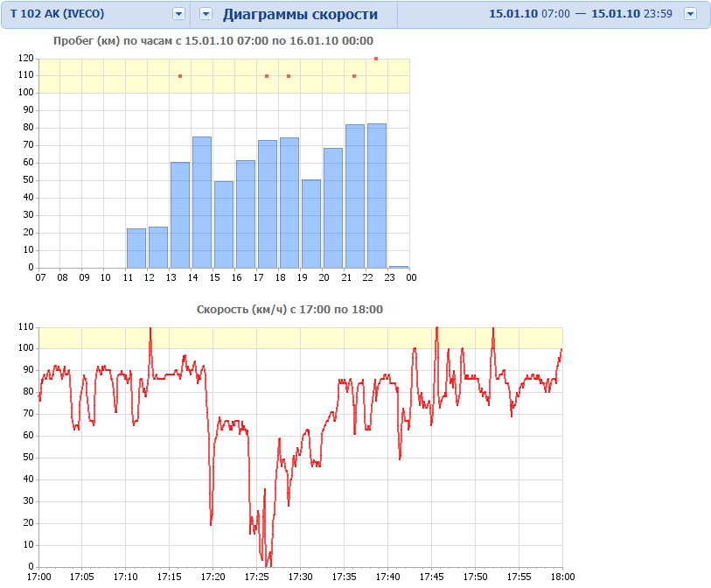
Task: Click red max-speed marker above the 21–22 bar
Action: [x=354, y=76]
